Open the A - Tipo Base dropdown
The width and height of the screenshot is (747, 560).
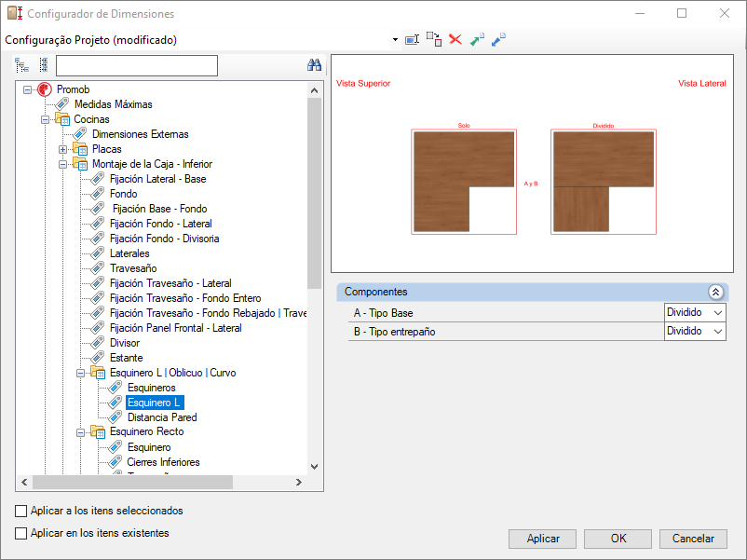[718, 313]
